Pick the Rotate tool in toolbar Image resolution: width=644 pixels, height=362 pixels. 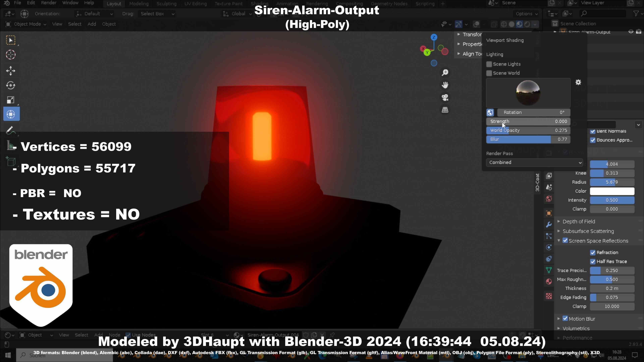point(11,85)
